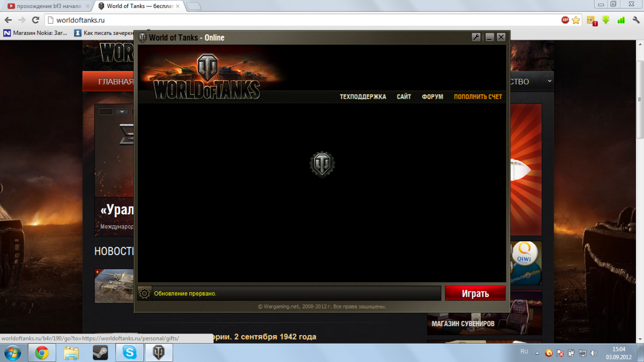Click the launcher title bar tank icon

[x=142, y=38]
